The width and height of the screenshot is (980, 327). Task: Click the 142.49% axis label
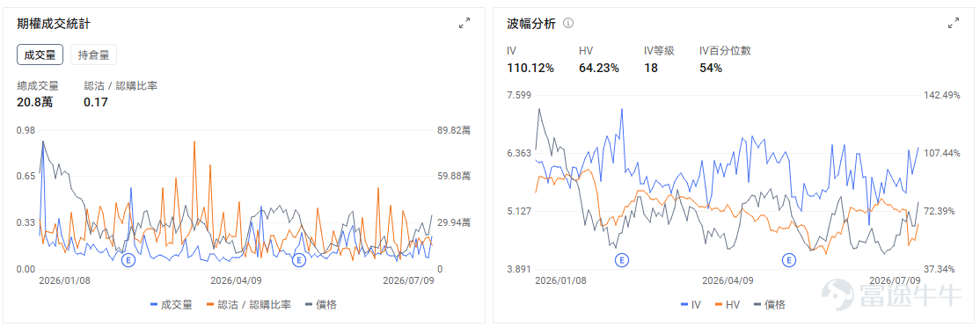pos(942,95)
